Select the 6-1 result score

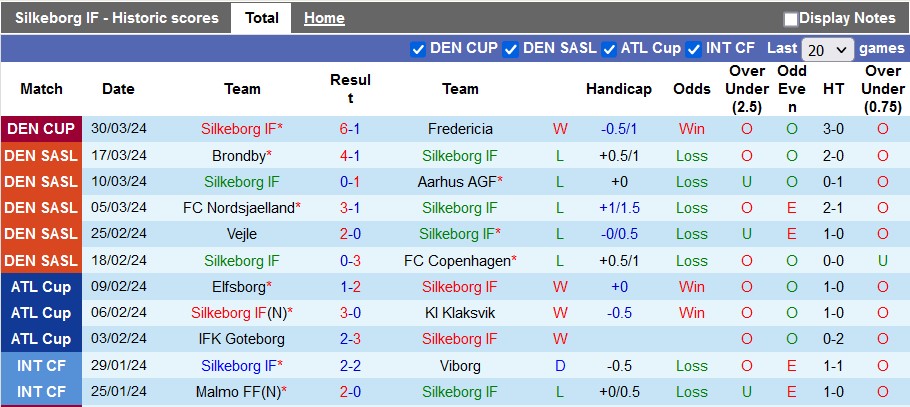[x=350, y=129]
